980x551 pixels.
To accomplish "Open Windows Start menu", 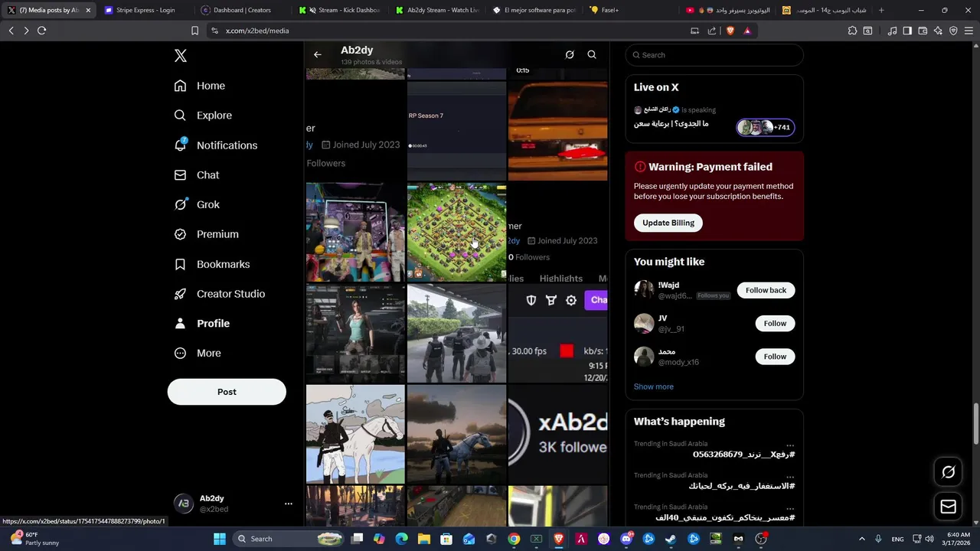I will coord(220,539).
